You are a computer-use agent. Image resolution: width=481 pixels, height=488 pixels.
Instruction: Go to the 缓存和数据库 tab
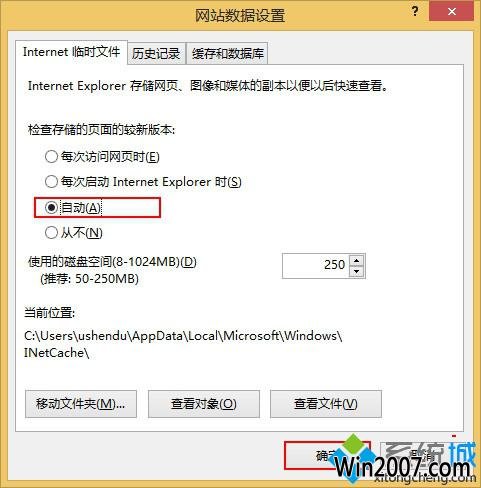tap(228, 53)
